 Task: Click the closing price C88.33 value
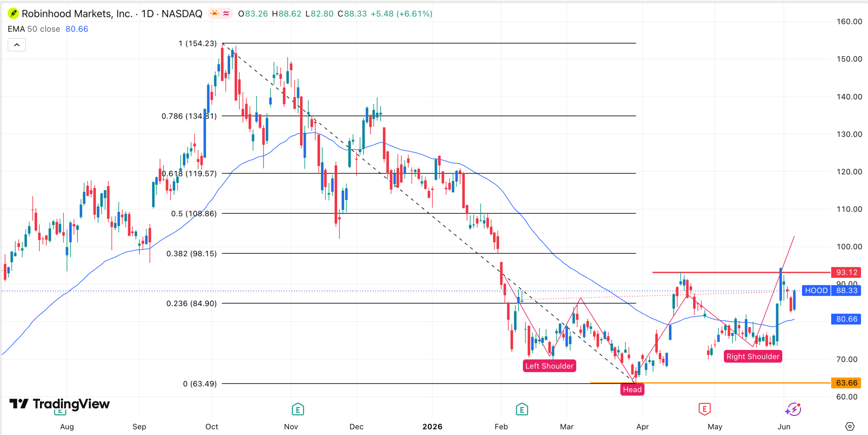[x=352, y=14]
